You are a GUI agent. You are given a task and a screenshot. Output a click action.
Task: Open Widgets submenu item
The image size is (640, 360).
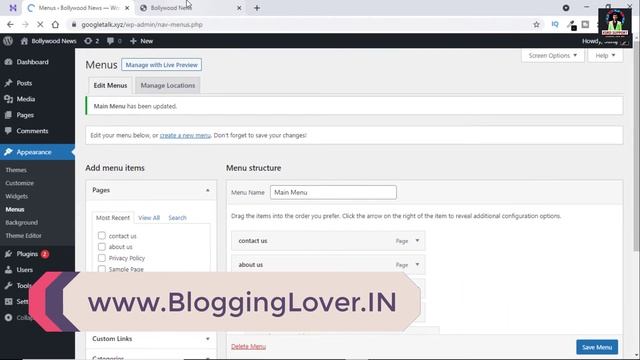pyautogui.click(x=17, y=196)
